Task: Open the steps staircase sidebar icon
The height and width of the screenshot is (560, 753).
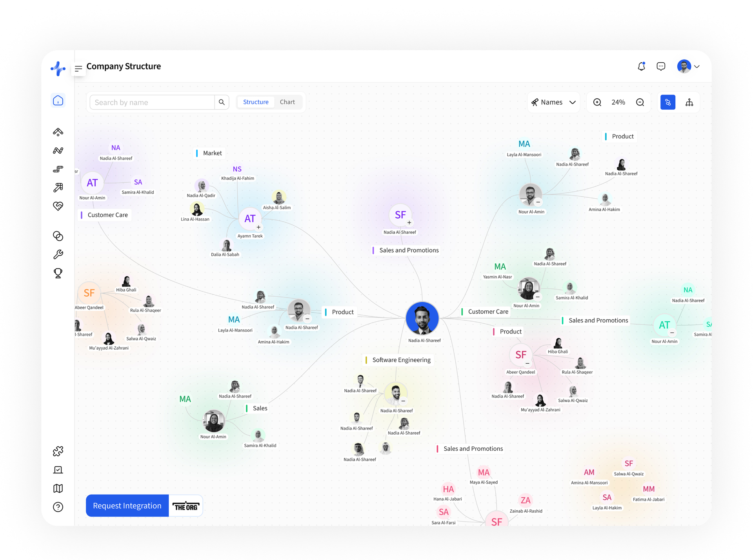Action: coord(58,169)
